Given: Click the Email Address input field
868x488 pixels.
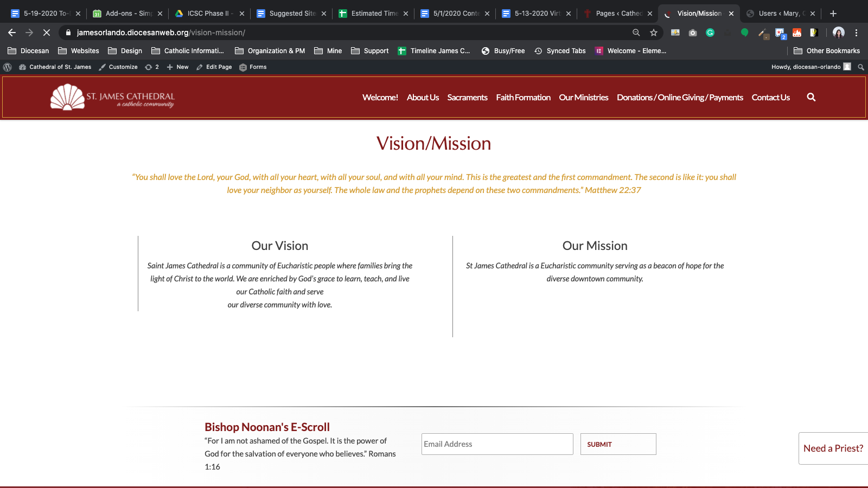Looking at the screenshot, I should [497, 444].
